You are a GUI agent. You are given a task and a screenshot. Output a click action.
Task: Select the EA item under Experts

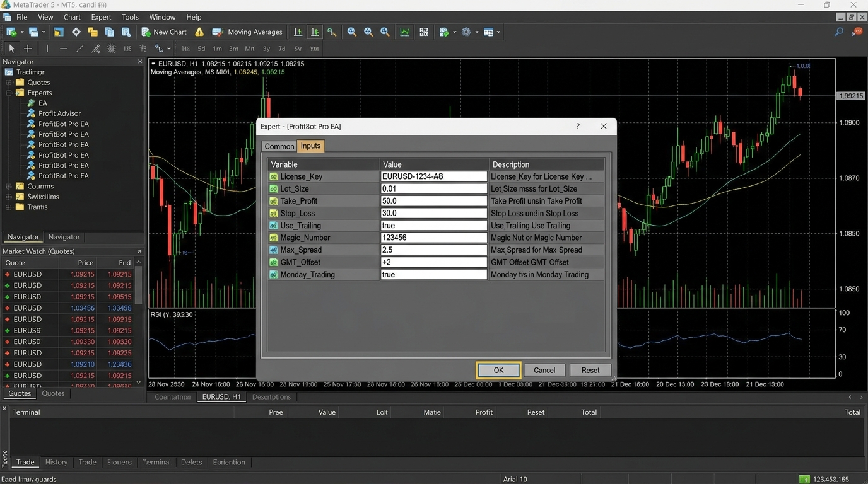point(43,103)
